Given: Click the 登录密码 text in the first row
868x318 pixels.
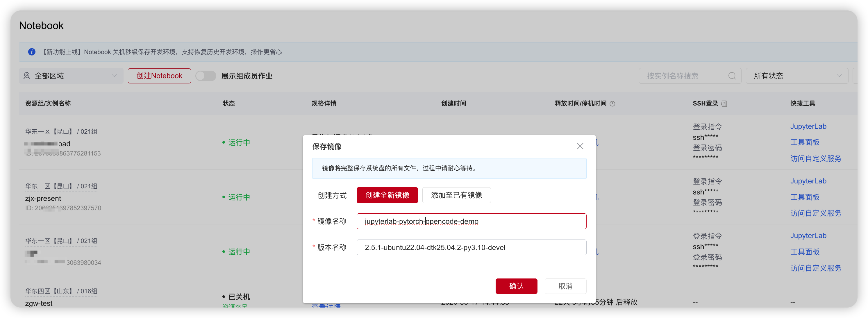Looking at the screenshot, I should (707, 148).
